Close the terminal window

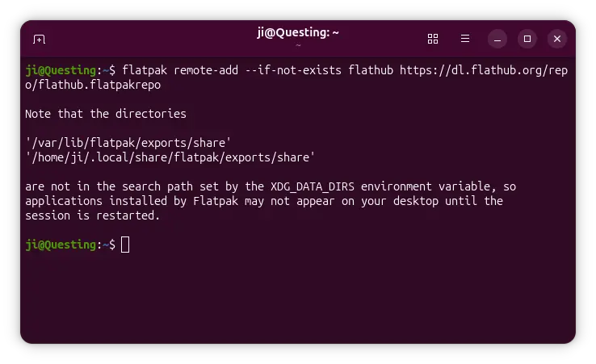557,39
